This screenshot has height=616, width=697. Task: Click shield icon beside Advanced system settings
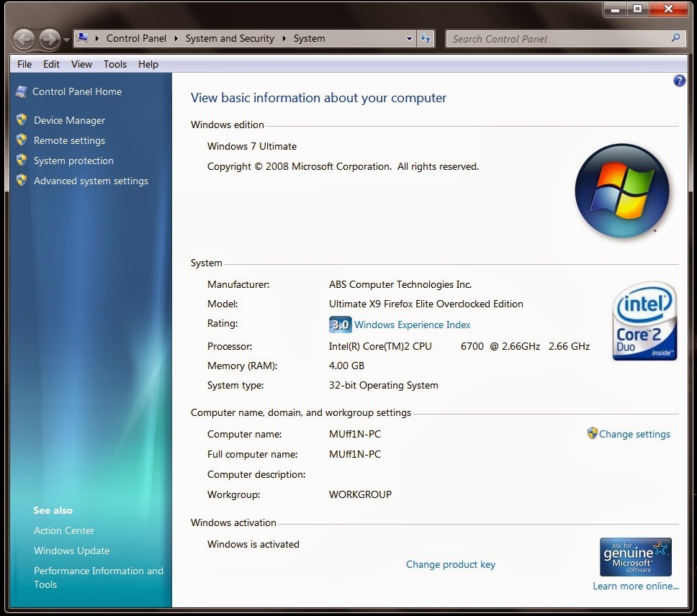pos(22,180)
